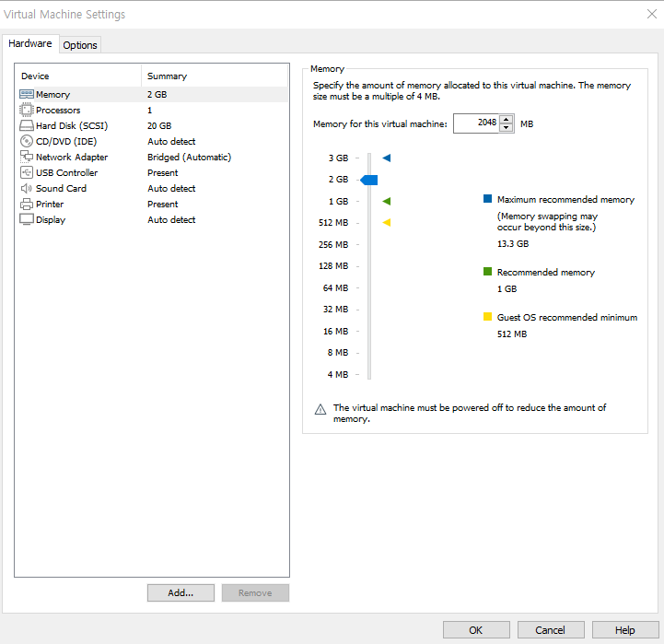The height and width of the screenshot is (644, 664).
Task: Click the '16 MB' slider label
Action: 336,331
